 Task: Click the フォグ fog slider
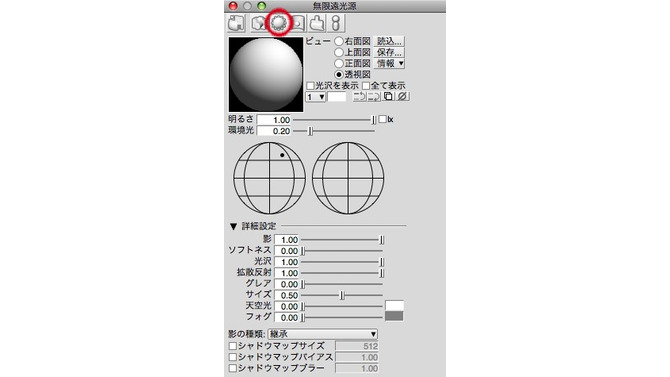point(342,318)
